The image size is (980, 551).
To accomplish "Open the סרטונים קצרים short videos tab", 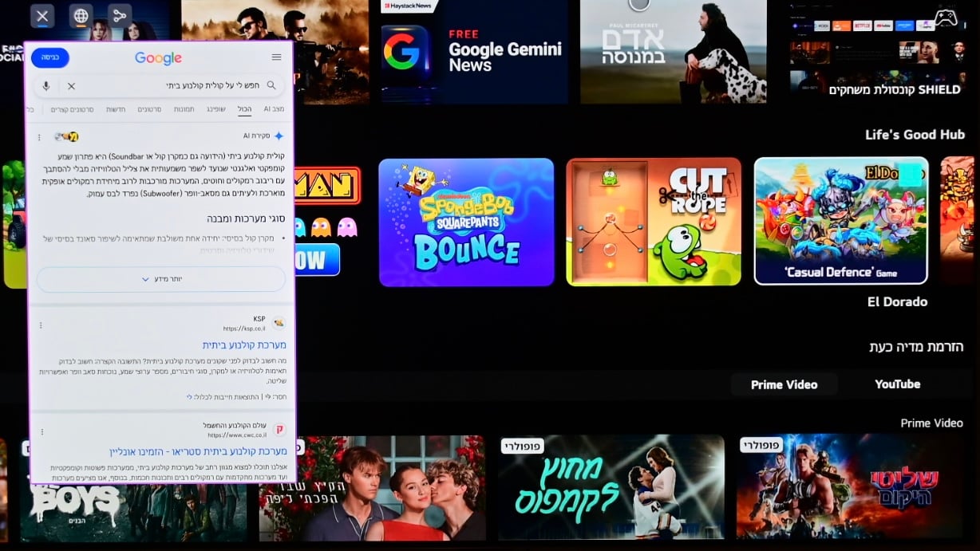I will 72,109.
